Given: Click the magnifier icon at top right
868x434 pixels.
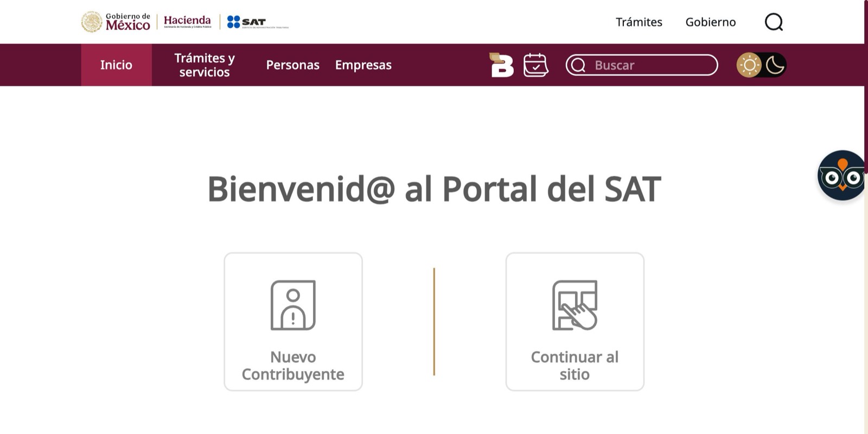Looking at the screenshot, I should point(774,22).
